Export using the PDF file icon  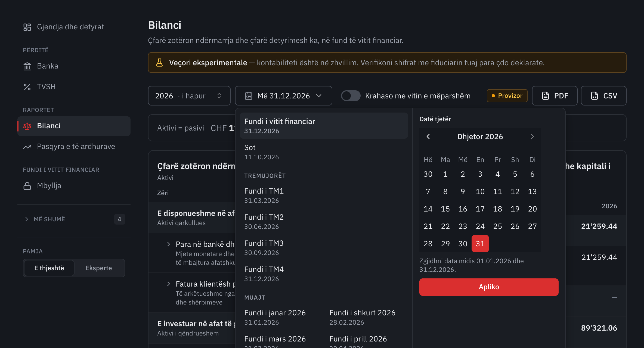[x=546, y=96]
